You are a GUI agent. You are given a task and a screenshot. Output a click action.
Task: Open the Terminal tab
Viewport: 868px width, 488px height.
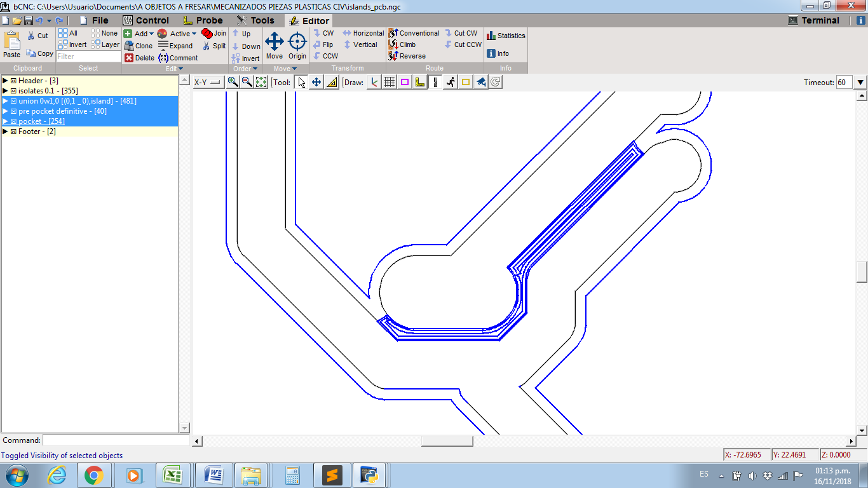(x=814, y=20)
